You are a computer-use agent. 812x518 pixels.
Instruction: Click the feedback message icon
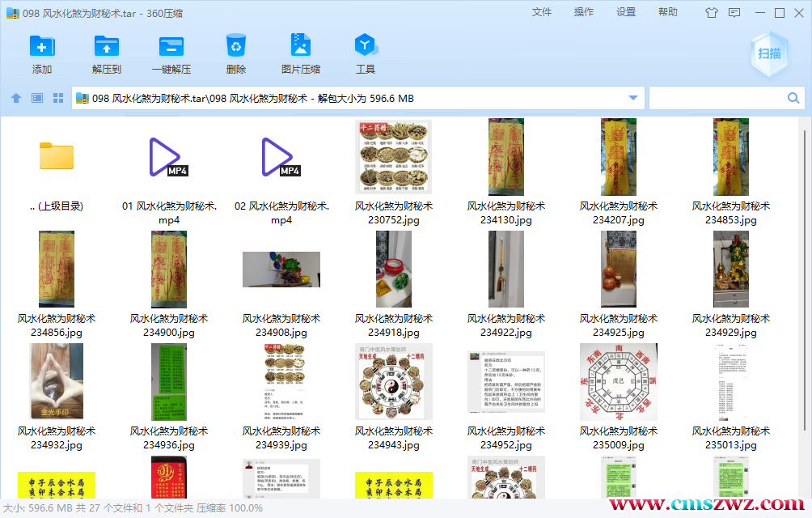point(734,12)
